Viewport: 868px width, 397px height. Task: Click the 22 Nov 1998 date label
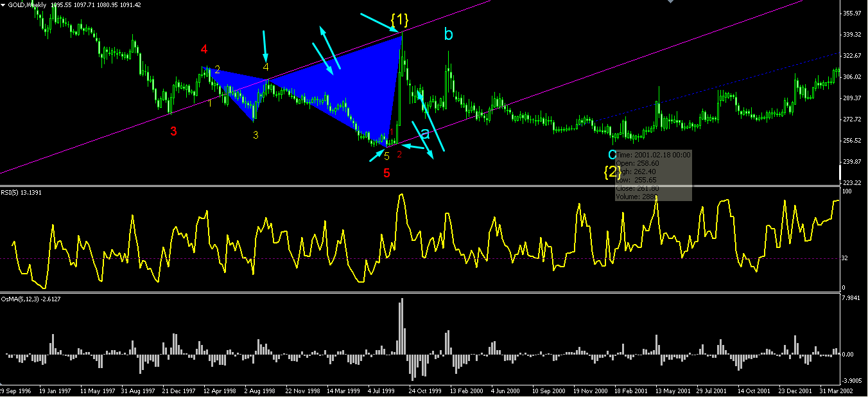(x=302, y=391)
